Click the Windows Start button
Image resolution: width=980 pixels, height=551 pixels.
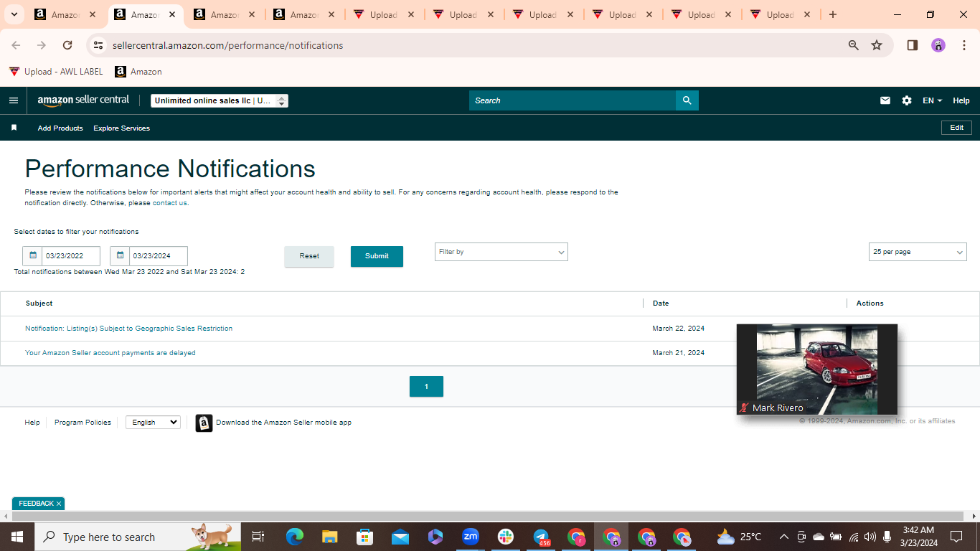(17, 537)
